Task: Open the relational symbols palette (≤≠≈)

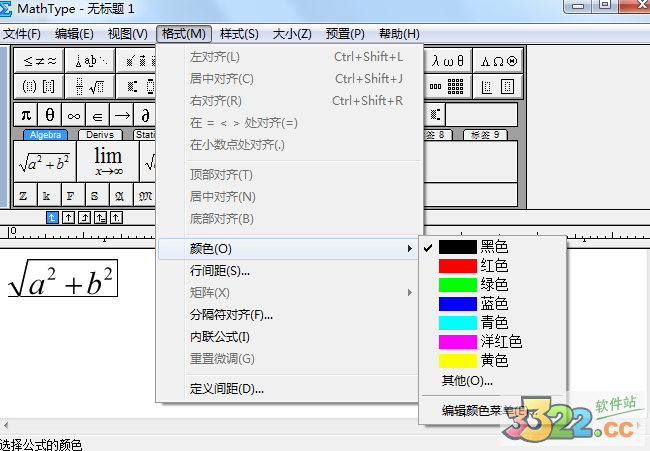Action: pos(39,61)
